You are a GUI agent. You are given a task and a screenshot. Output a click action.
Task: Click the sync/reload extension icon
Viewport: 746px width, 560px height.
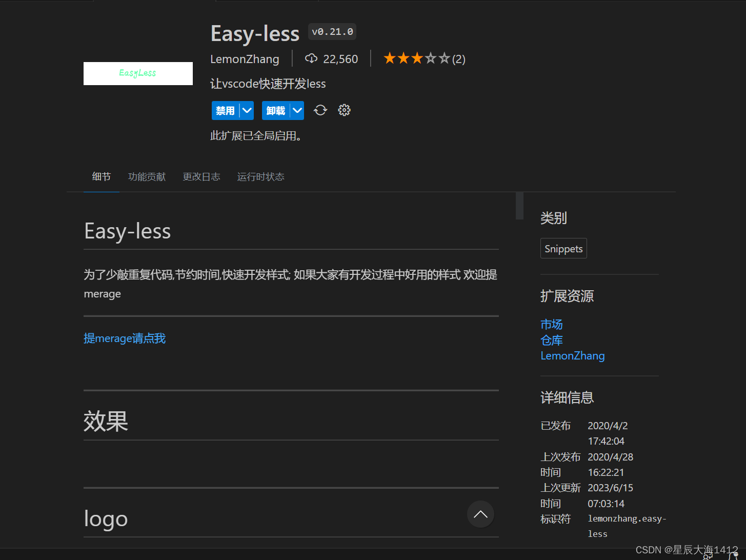(320, 110)
